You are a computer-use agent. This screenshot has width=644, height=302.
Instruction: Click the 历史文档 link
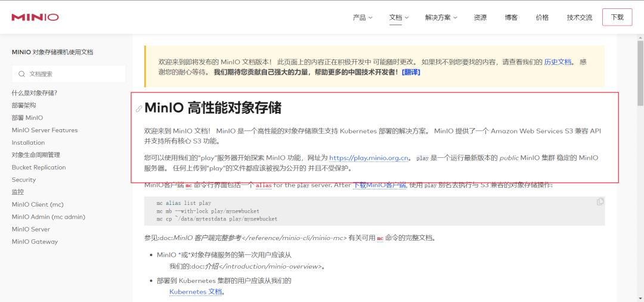[558, 62]
